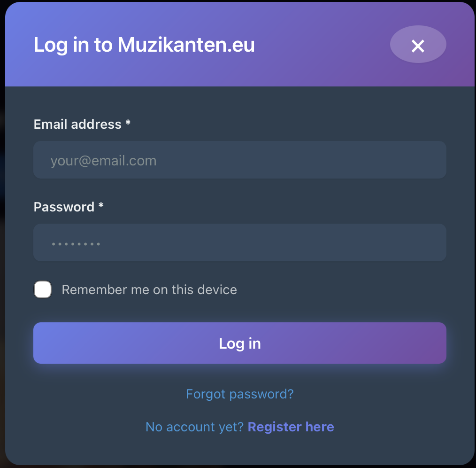The image size is (476, 468).
Task: Open the Forgot password? link
Action: (239, 394)
